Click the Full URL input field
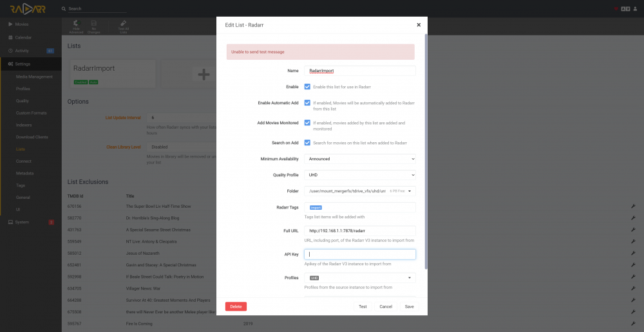Image resolution: width=644 pixels, height=332 pixels. pos(360,230)
